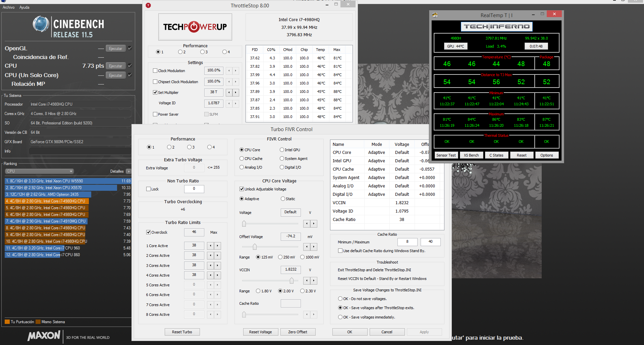This screenshot has width=644, height=345.
Task: Open XS Bench in RealTemp
Action: tap(471, 155)
